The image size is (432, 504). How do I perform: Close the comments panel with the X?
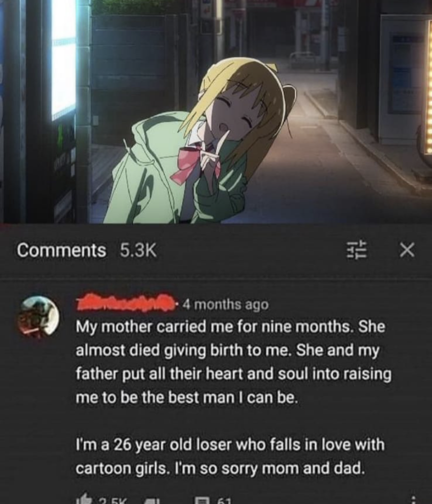coord(407,250)
